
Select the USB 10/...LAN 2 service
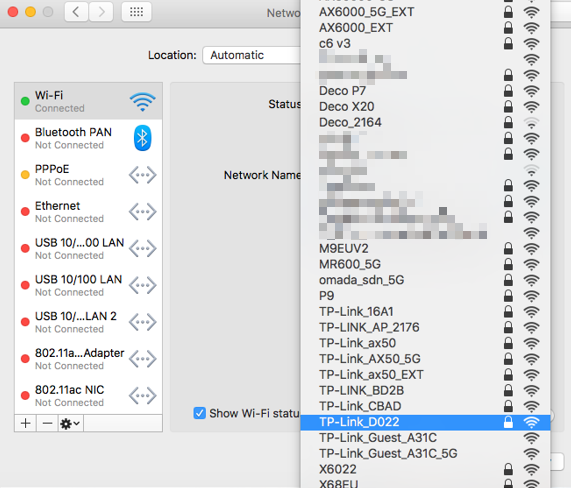click(x=88, y=322)
